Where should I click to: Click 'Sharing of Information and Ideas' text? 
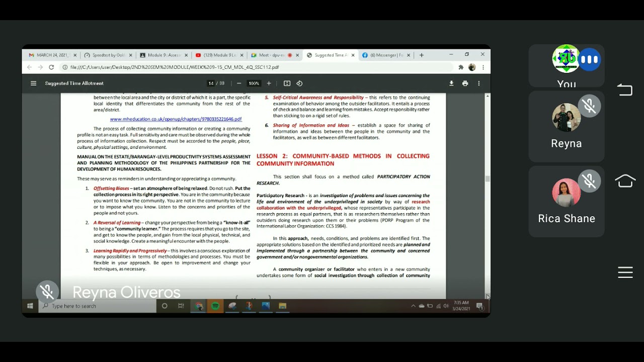coord(311,125)
